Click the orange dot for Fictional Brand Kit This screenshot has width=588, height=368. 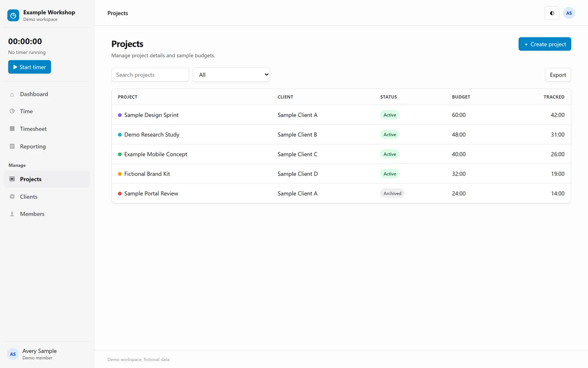(x=120, y=174)
